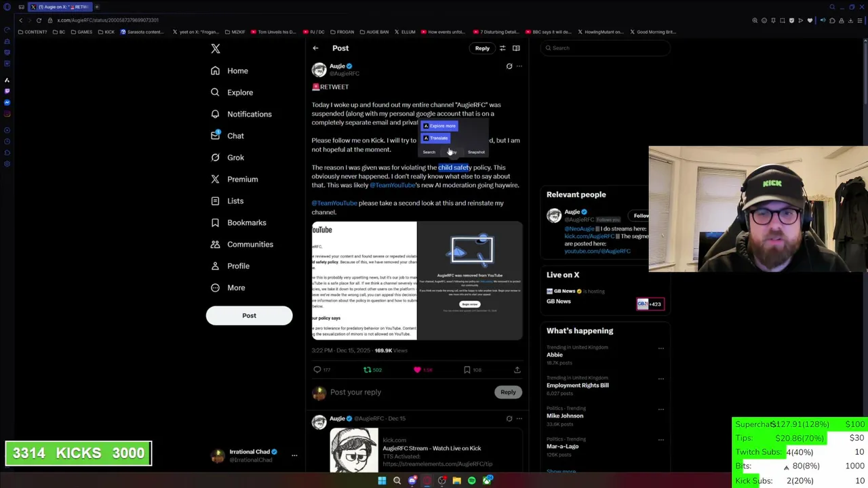This screenshot has width=868, height=488.
Task: Open Employment Rights Bill trend
Action: (x=578, y=386)
